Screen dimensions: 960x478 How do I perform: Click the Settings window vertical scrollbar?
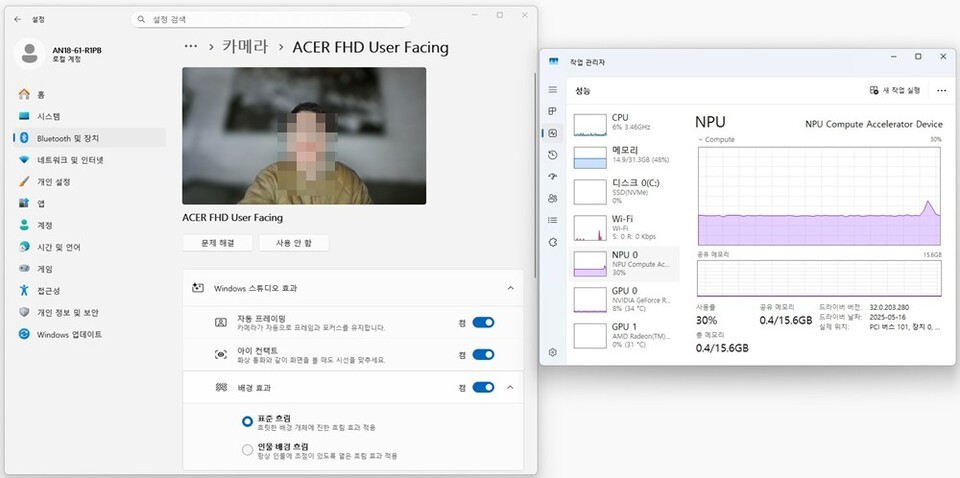[x=535, y=177]
